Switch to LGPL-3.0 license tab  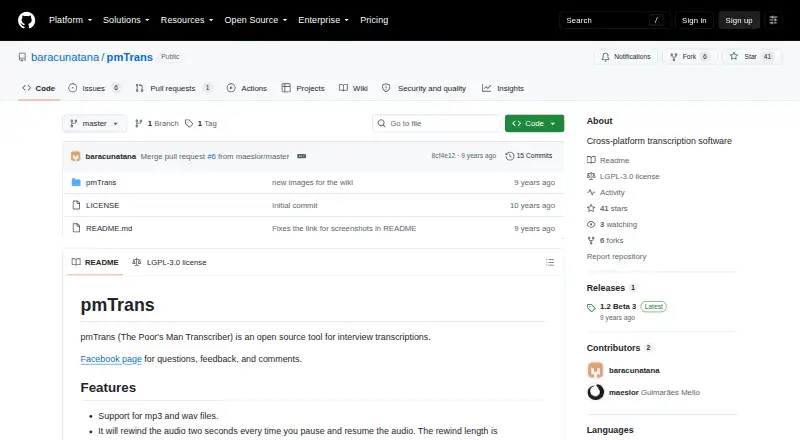point(169,262)
